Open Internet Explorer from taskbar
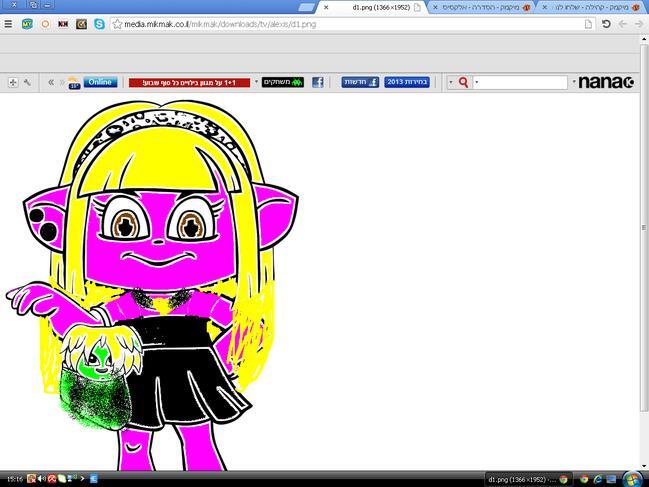The width and height of the screenshot is (649, 487). point(598,479)
